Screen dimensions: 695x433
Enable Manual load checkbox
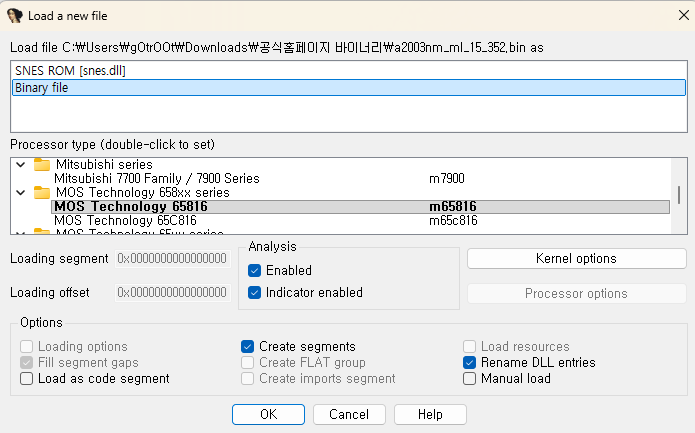pos(469,378)
